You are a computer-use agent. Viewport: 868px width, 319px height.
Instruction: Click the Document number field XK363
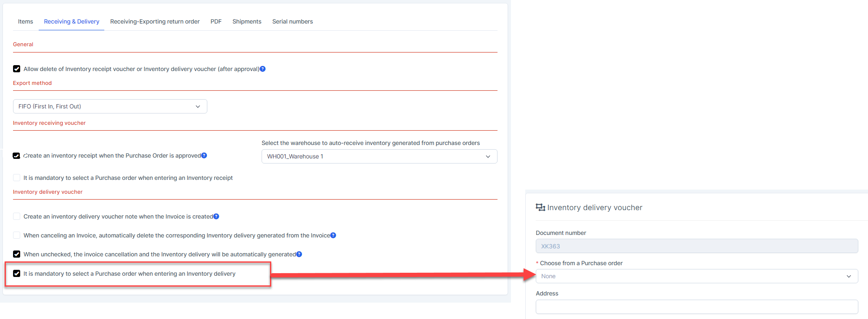(696, 246)
